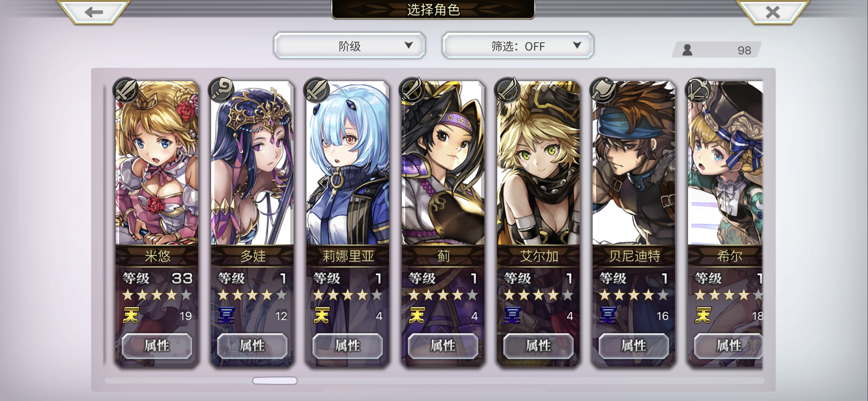
Task: Click the character count person icon
Action: click(687, 50)
